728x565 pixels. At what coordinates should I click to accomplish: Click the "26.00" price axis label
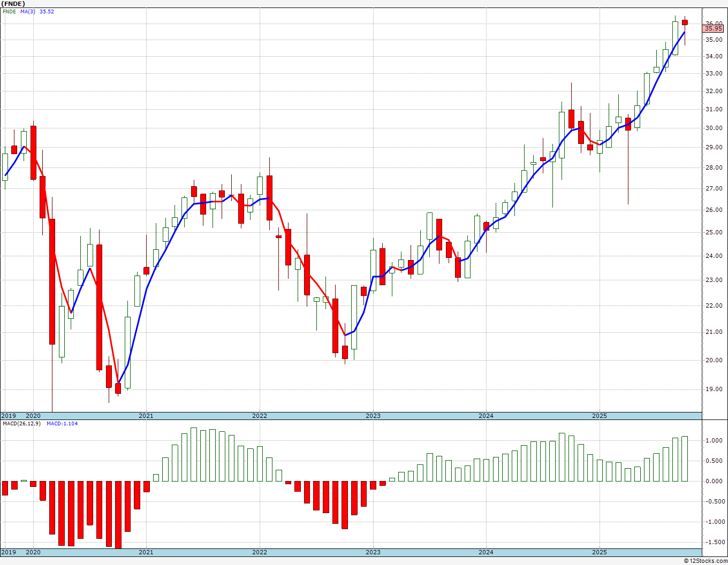[714, 210]
